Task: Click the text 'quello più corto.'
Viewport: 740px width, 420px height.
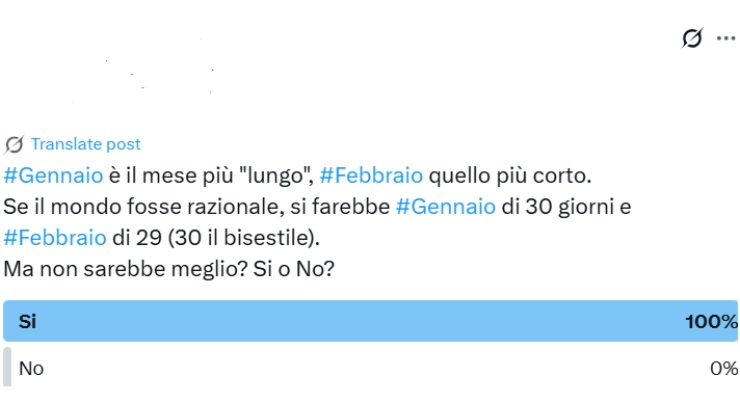Action: [510, 176]
